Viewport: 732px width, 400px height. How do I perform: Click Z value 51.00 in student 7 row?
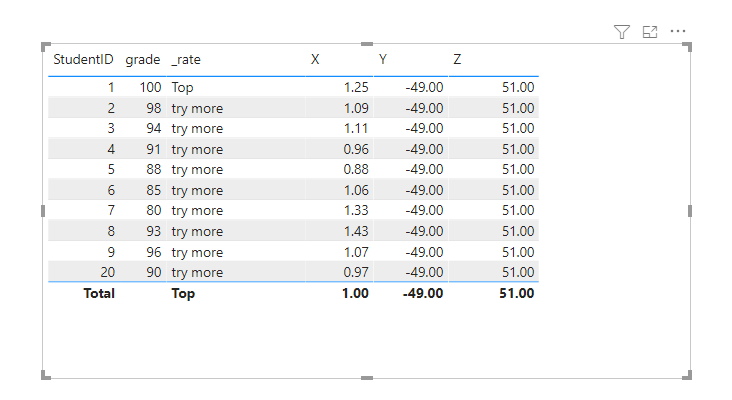(518, 211)
